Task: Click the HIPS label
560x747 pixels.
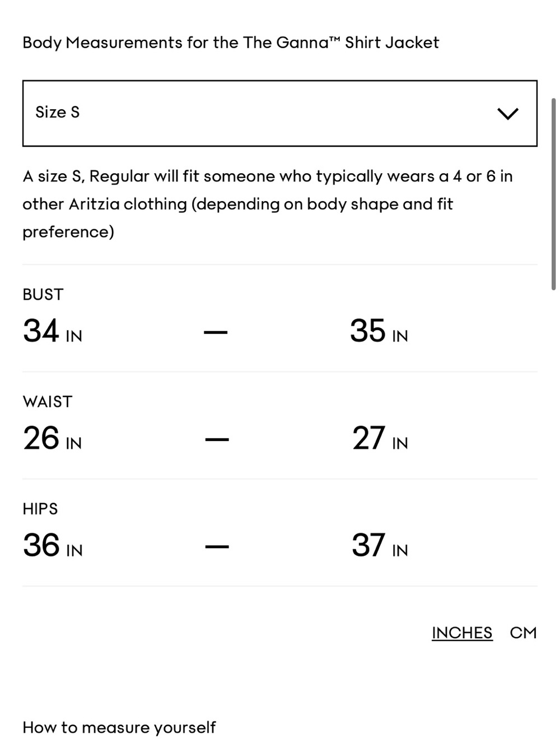Action: (40, 509)
